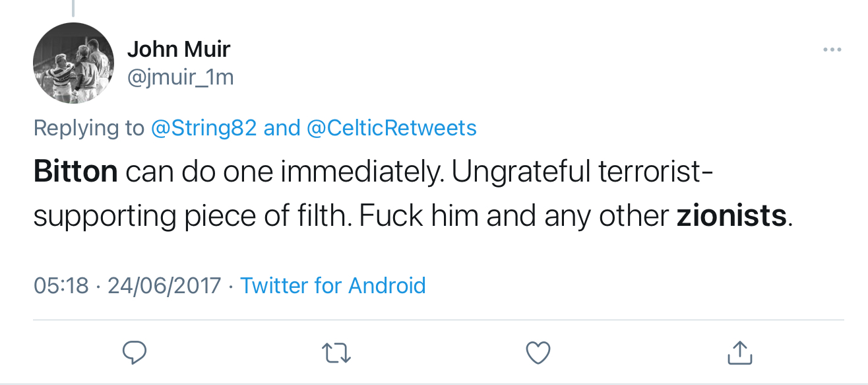Click the "Replying to" label
This screenshot has width=868, height=385.
coord(88,127)
